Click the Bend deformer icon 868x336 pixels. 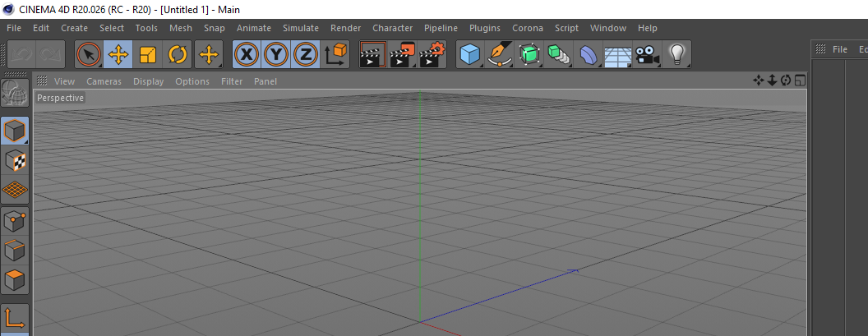589,54
